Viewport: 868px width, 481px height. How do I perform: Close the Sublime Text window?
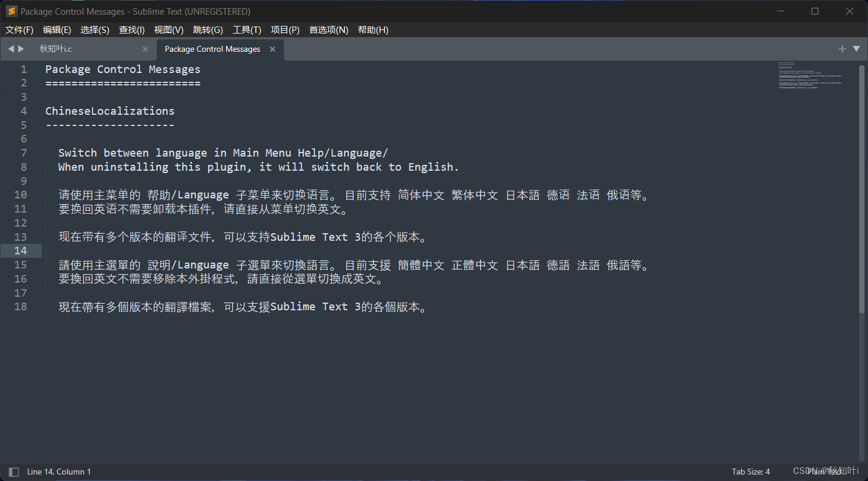pyautogui.click(x=850, y=11)
